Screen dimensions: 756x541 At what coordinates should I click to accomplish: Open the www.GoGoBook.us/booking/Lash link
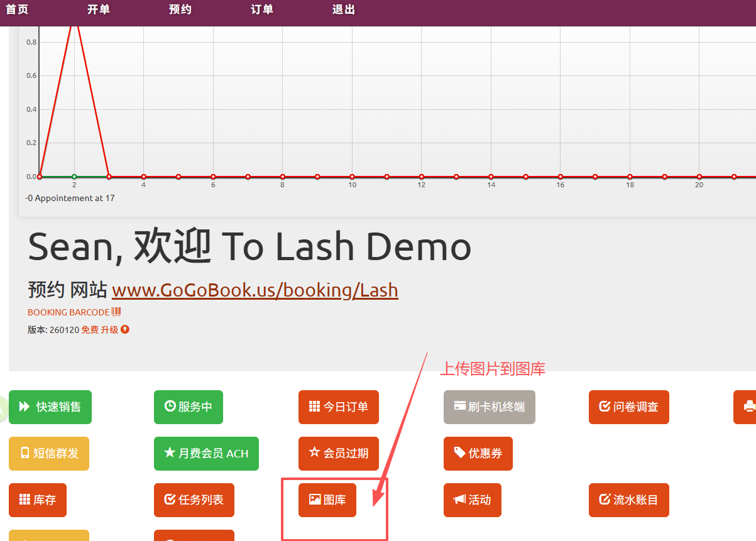coord(255,290)
